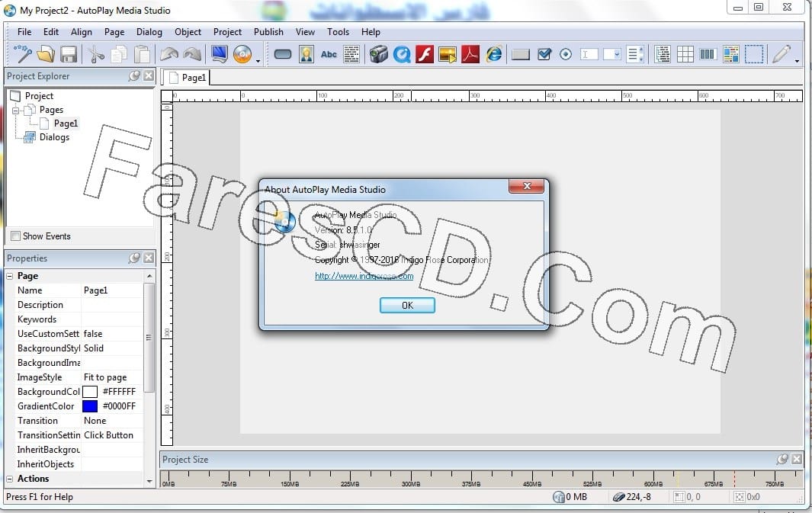Click the pencil icon in the toolbar

pyautogui.click(x=782, y=54)
